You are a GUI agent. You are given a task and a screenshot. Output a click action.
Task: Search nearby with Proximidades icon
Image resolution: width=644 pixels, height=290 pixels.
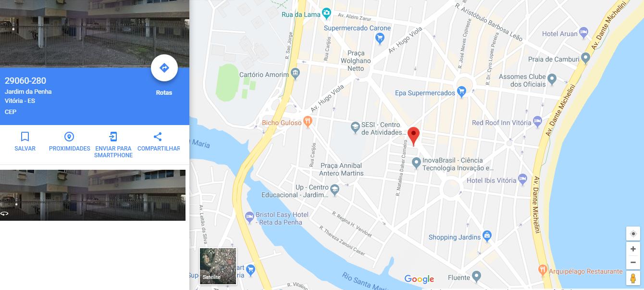[x=69, y=137]
